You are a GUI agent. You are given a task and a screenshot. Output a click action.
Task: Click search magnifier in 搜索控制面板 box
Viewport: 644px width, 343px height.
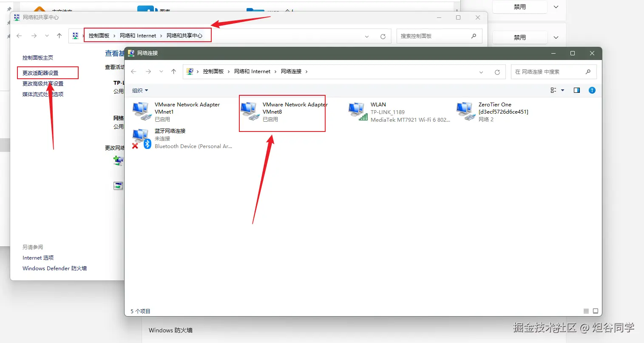coord(474,36)
